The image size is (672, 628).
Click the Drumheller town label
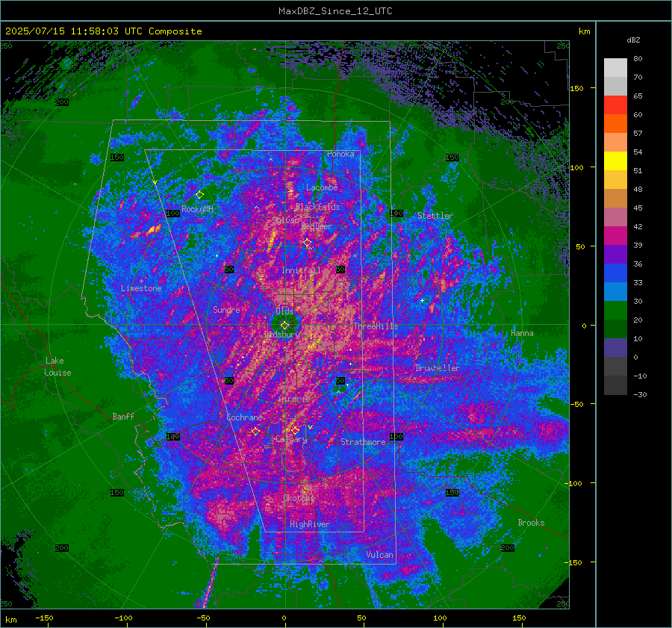[437, 368]
